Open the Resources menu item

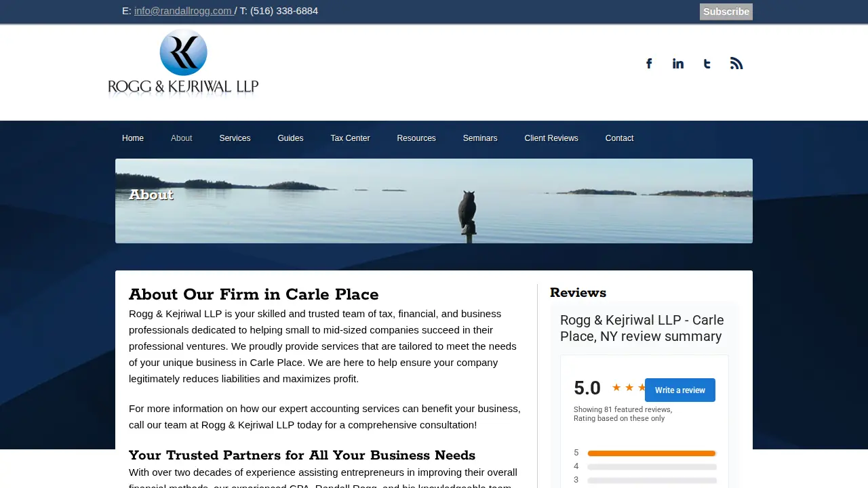(x=416, y=138)
